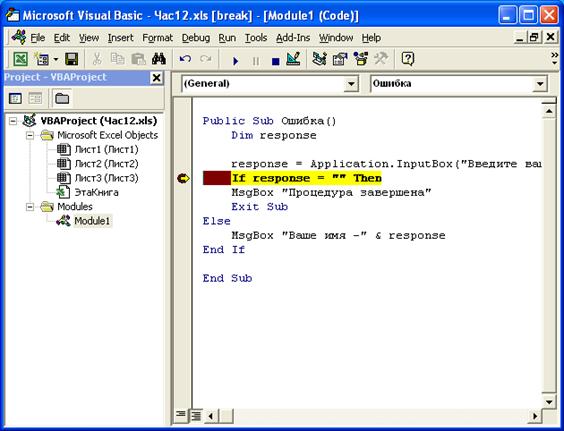The width and height of the screenshot is (564, 431).
Task: Open the Insert object dropdown arrow
Action: click(56, 59)
